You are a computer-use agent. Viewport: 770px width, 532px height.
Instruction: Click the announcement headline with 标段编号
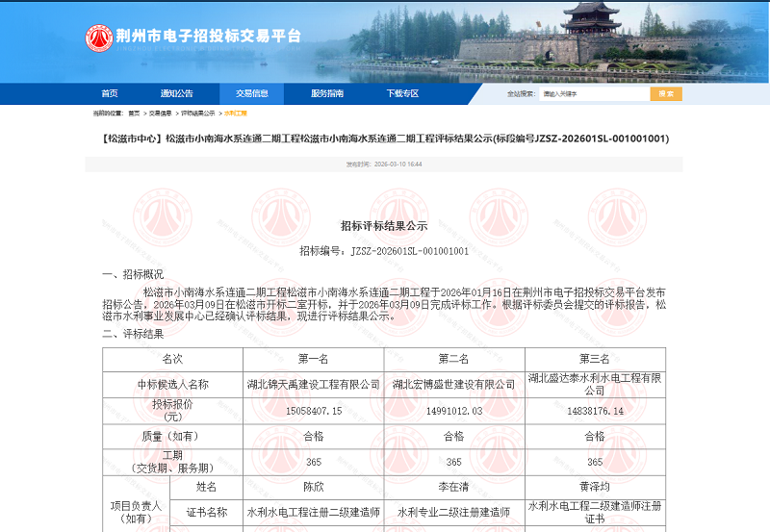coord(385,139)
